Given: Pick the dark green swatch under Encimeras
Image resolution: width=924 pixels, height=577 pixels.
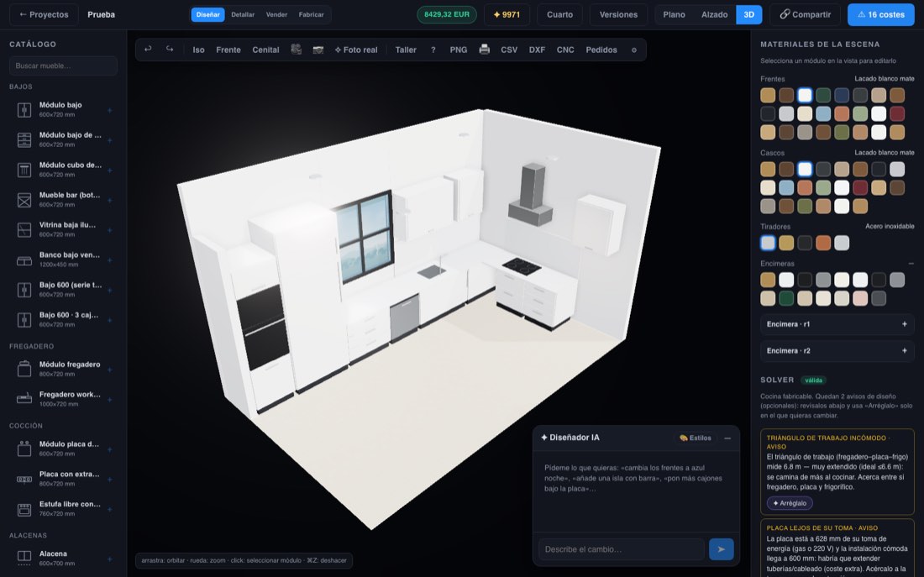Looking at the screenshot, I should pyautogui.click(x=786, y=299).
